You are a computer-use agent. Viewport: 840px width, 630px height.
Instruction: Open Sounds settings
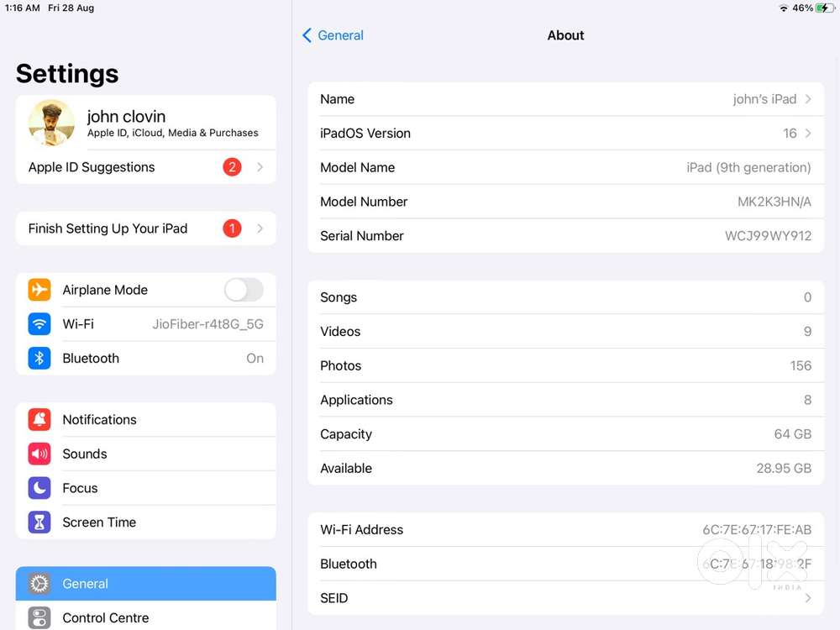coord(145,454)
